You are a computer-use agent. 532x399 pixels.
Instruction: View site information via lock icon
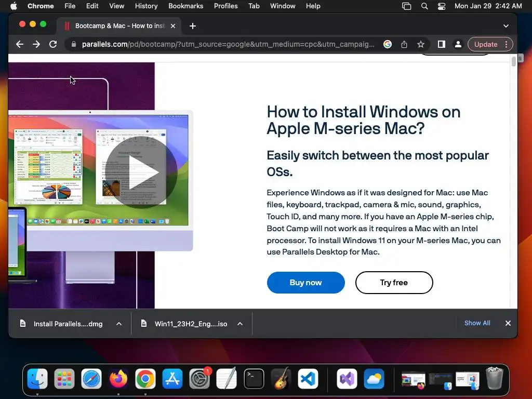[73, 45]
